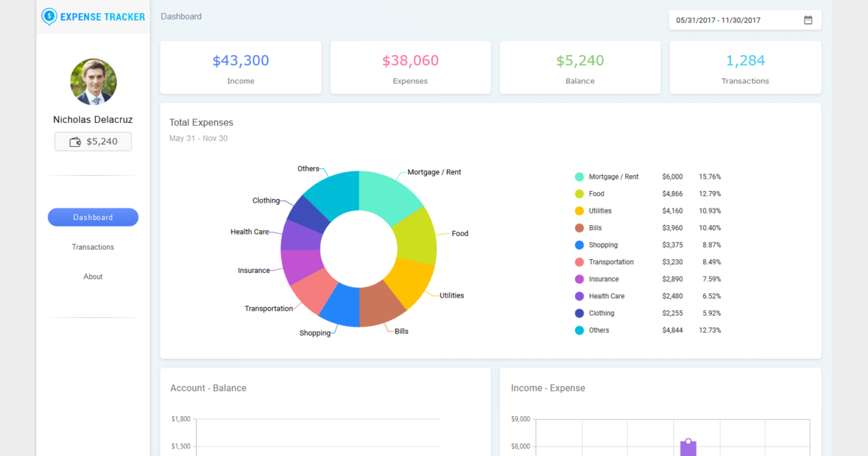Image resolution: width=868 pixels, height=456 pixels.
Task: Open the About page link
Action: pos(93,276)
